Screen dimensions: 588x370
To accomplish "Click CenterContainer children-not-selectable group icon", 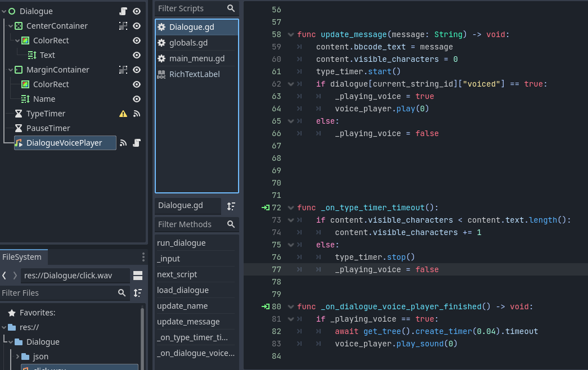I will [x=123, y=26].
